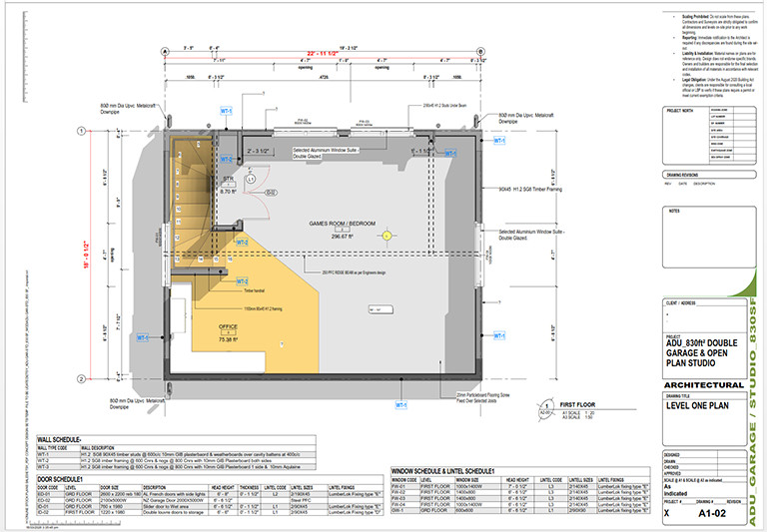Click LINTEL CODE header in window schedule

pyautogui.click(x=551, y=480)
